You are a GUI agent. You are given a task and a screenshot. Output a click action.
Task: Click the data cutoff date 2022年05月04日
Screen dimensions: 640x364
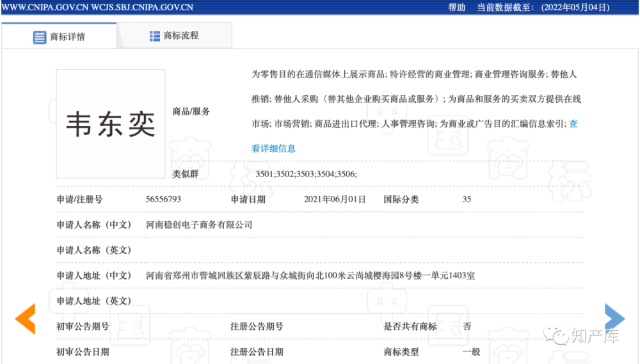tap(575, 7)
